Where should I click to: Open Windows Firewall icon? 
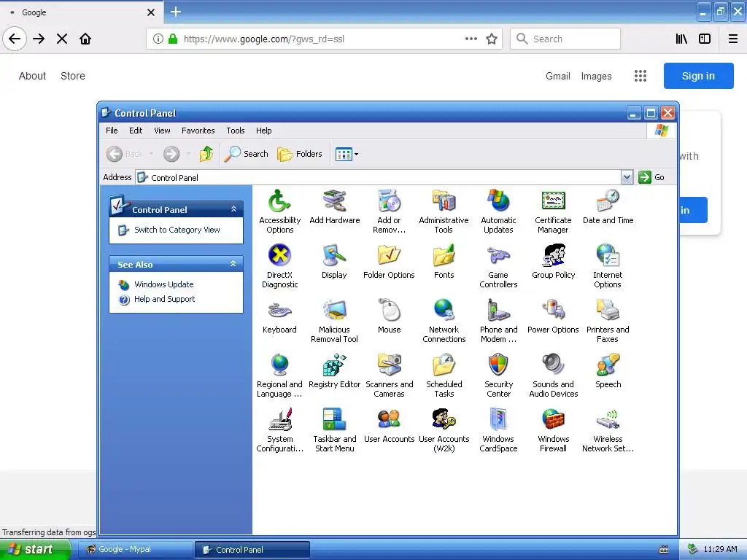click(553, 430)
